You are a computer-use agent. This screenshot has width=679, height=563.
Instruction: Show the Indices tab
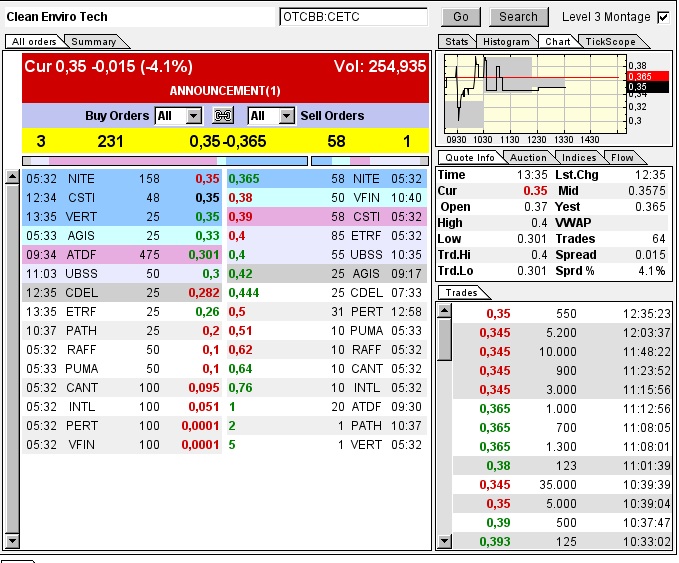tap(578, 158)
